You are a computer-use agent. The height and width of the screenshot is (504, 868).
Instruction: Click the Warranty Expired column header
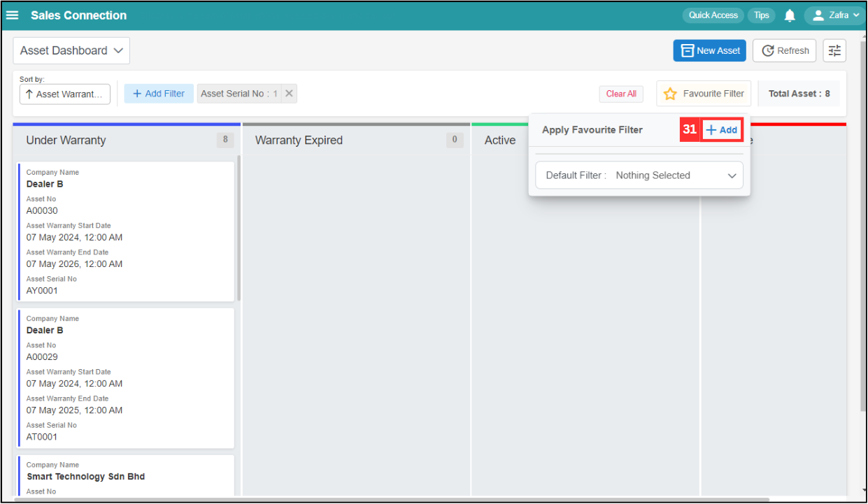click(299, 140)
